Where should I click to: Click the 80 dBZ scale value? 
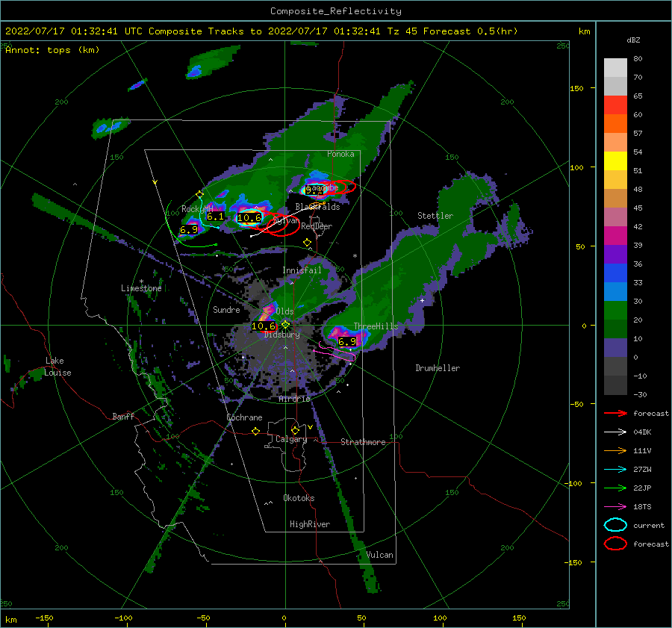[x=638, y=59]
